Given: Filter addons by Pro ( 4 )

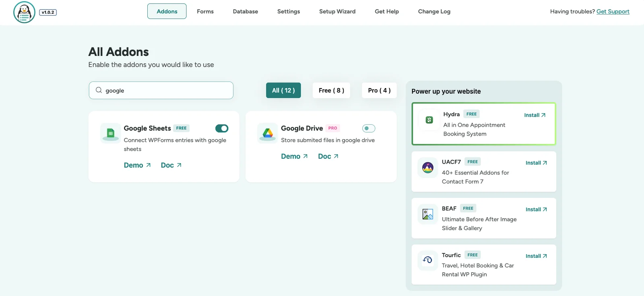Looking at the screenshot, I should pos(379,90).
